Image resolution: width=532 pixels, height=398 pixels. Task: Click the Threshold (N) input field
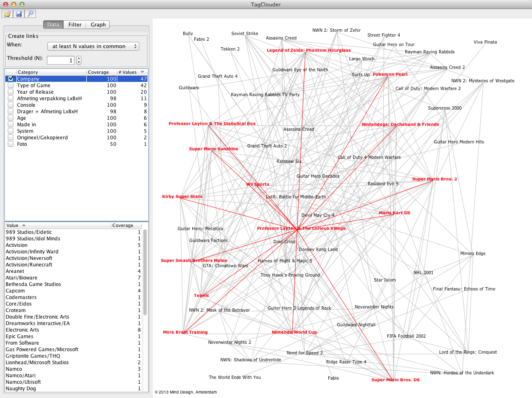(60, 60)
